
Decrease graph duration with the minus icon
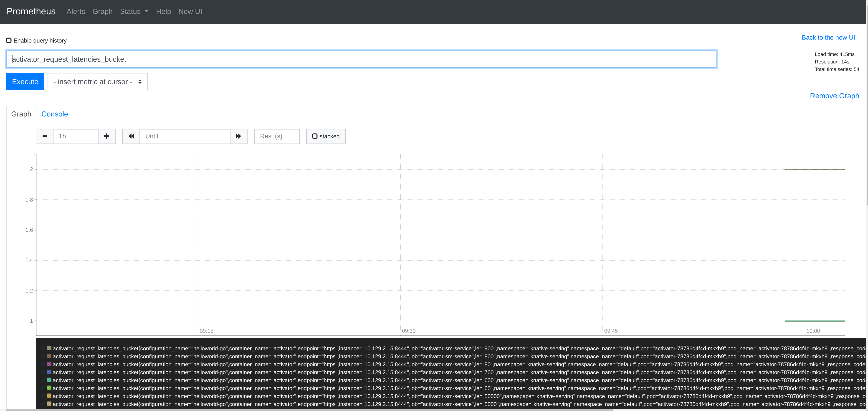pos(44,136)
